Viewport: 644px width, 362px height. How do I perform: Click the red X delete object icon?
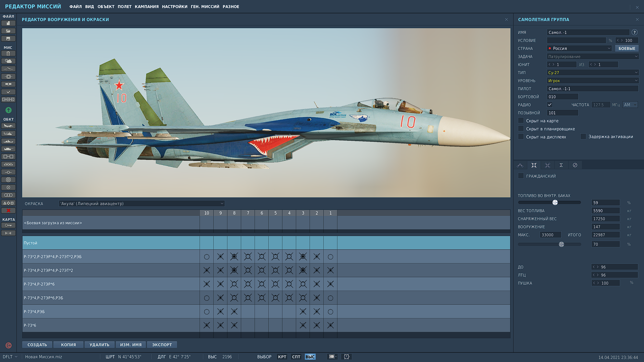tap(8, 210)
